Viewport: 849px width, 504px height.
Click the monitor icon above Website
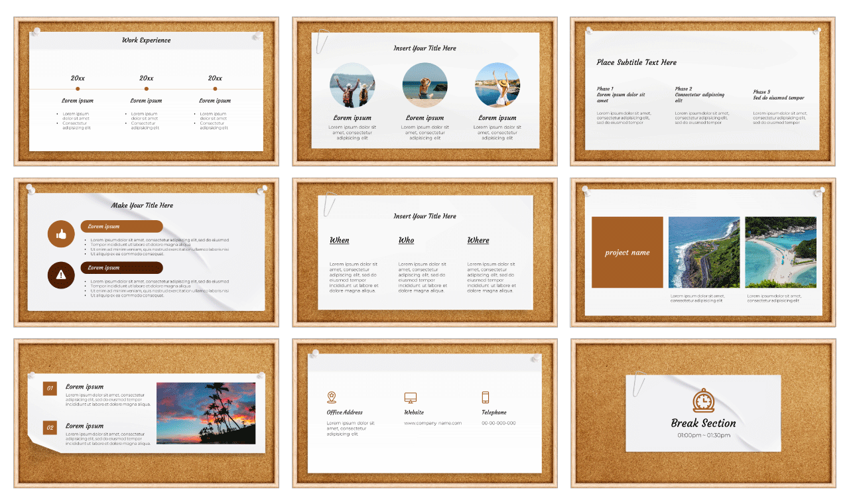click(x=411, y=398)
